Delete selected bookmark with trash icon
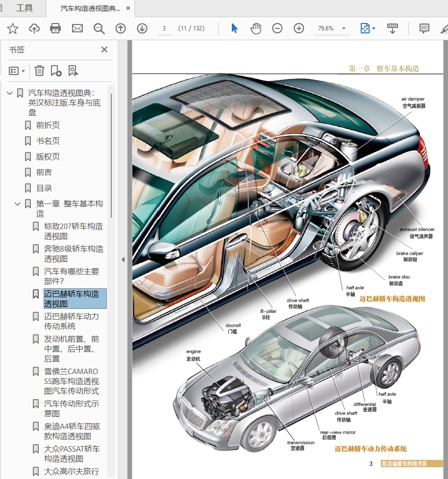The height and width of the screenshot is (479, 448). pos(39,71)
